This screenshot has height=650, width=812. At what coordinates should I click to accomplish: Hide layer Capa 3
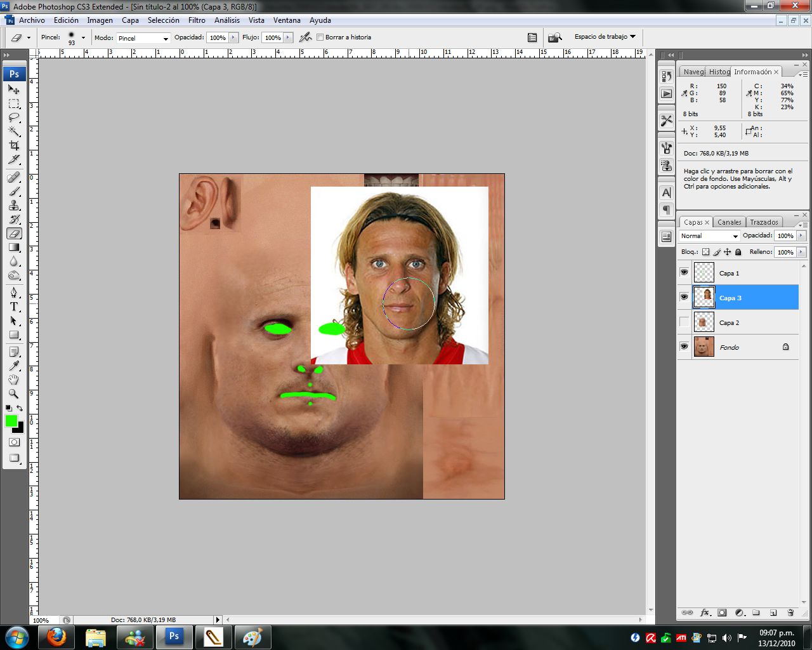pyautogui.click(x=684, y=297)
